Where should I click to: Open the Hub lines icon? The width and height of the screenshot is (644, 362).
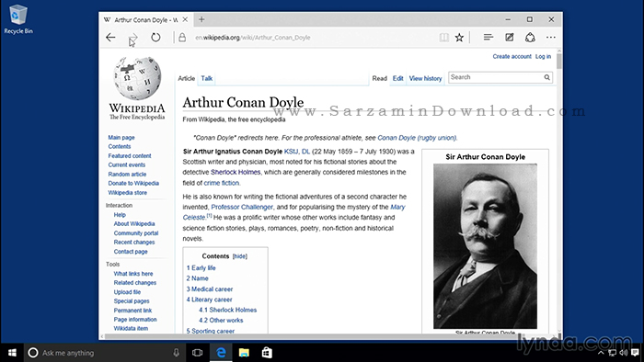[488, 38]
